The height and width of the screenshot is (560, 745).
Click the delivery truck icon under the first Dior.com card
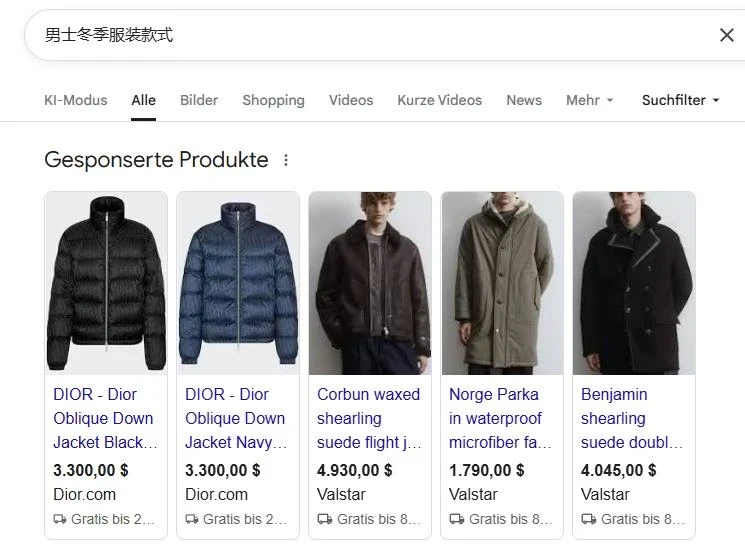click(x=60, y=519)
